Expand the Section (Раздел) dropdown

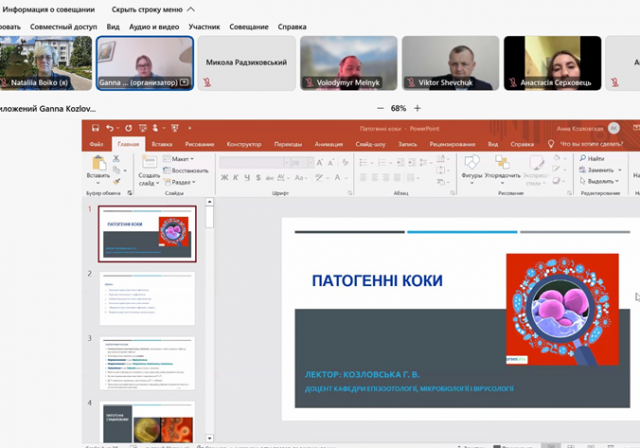[182, 182]
